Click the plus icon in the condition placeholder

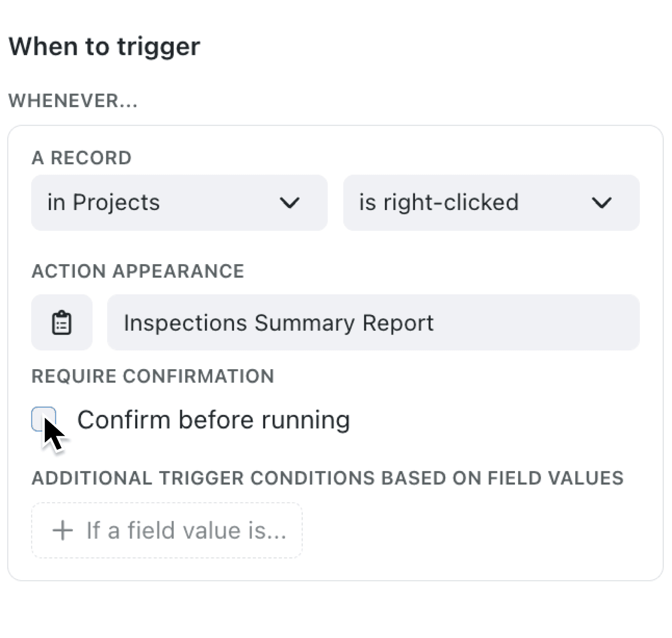(x=62, y=530)
